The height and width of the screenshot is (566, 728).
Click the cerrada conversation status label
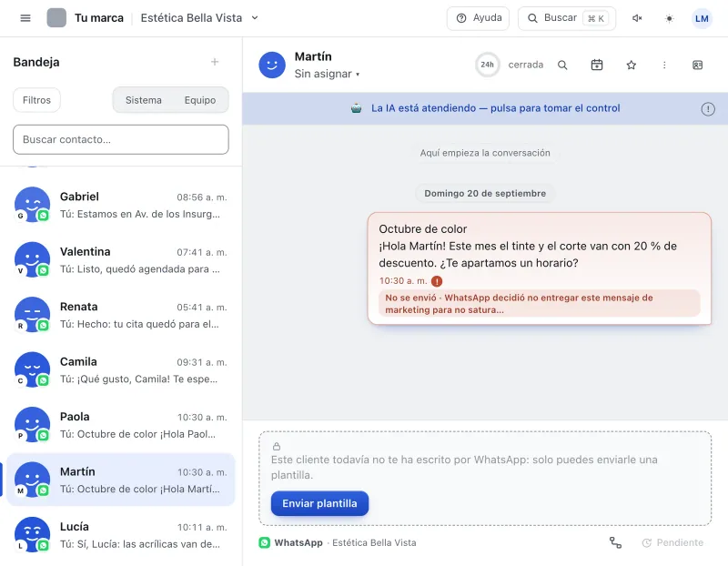526,65
